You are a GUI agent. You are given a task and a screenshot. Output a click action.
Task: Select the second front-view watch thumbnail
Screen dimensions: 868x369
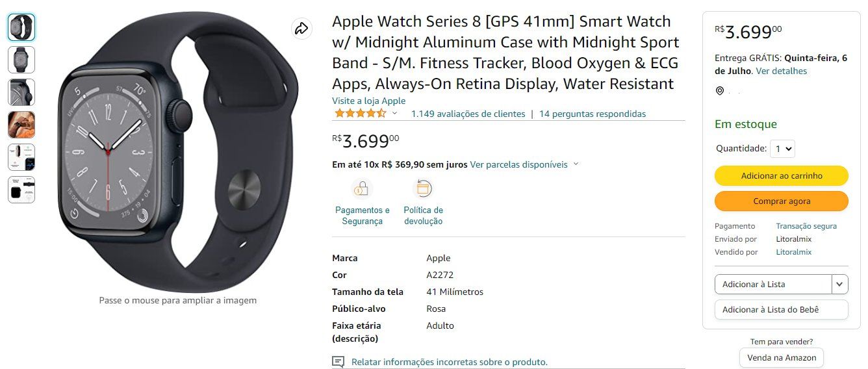pyautogui.click(x=21, y=60)
